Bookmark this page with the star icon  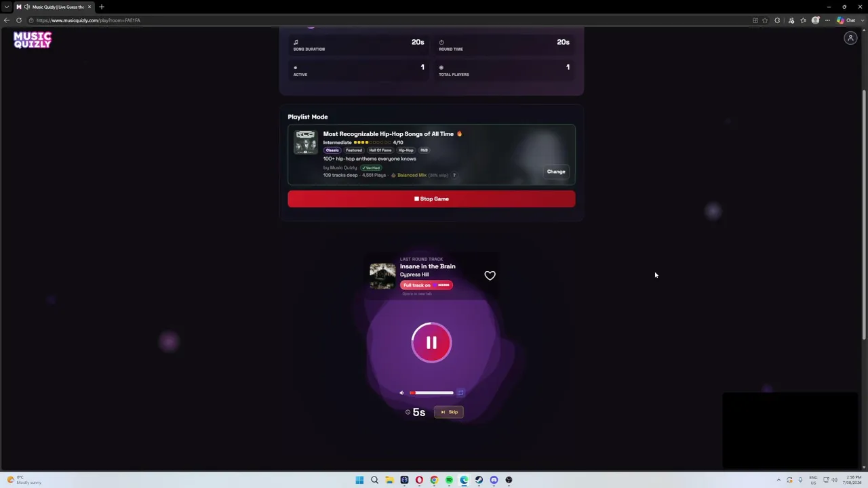coord(765,20)
